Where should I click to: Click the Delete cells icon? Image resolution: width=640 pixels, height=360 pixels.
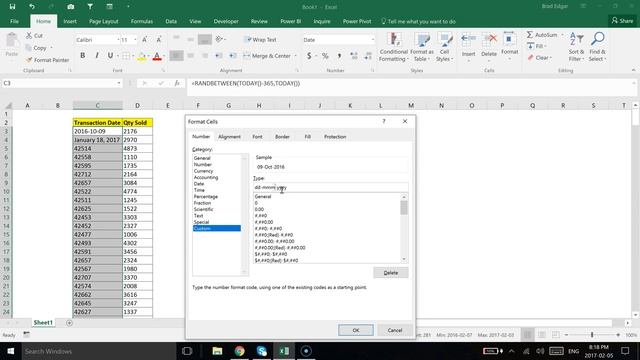[489, 40]
